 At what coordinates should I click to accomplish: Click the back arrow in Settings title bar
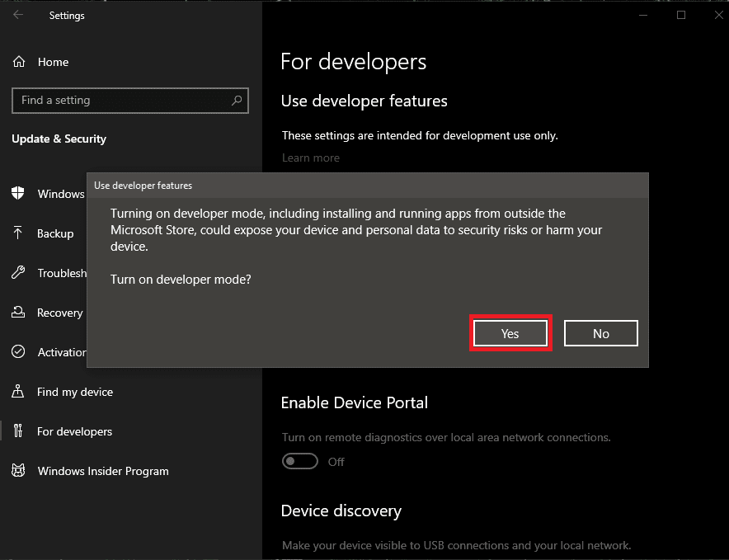(16, 15)
